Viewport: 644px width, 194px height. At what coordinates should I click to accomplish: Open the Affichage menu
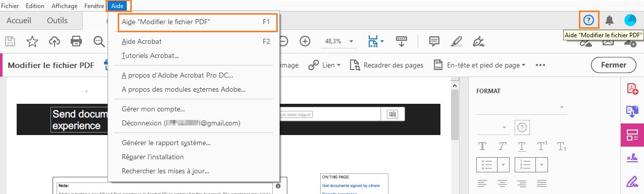[x=65, y=6]
